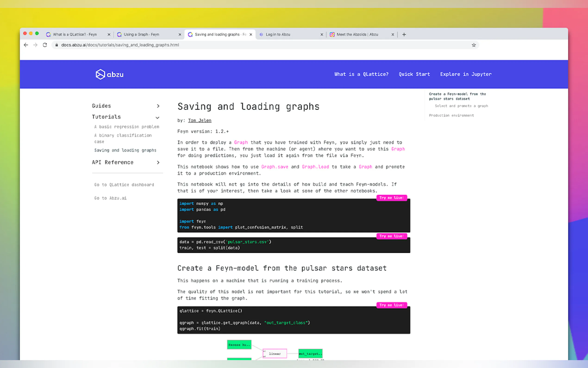Click the browser back arrow
588x368 pixels.
point(26,45)
